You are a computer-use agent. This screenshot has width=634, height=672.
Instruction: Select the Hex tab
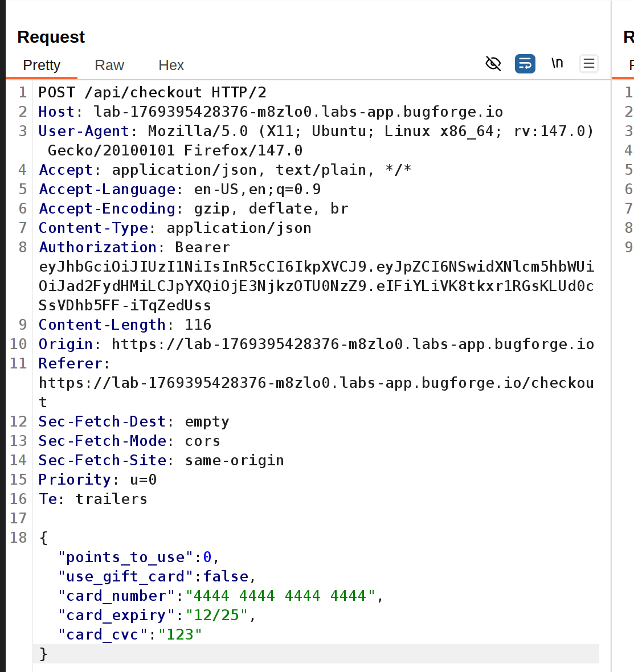(171, 65)
